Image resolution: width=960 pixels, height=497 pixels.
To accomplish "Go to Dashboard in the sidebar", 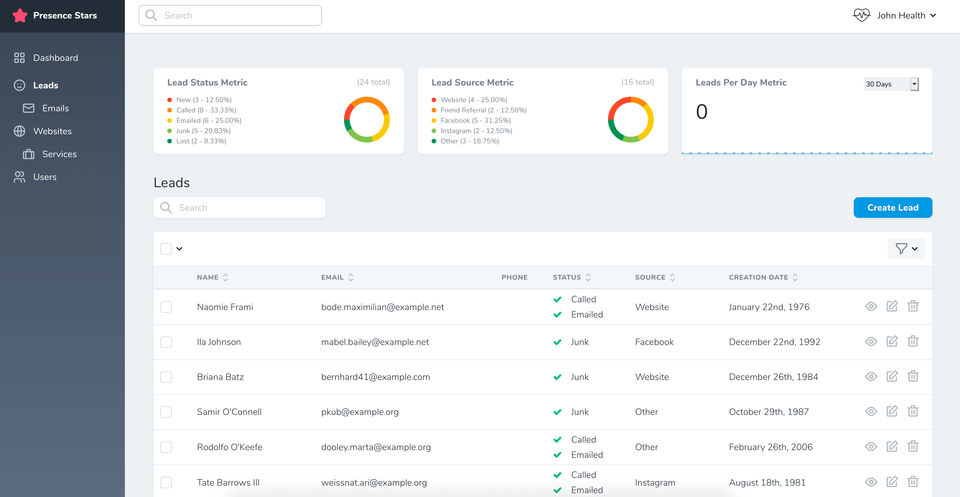I will pos(55,58).
